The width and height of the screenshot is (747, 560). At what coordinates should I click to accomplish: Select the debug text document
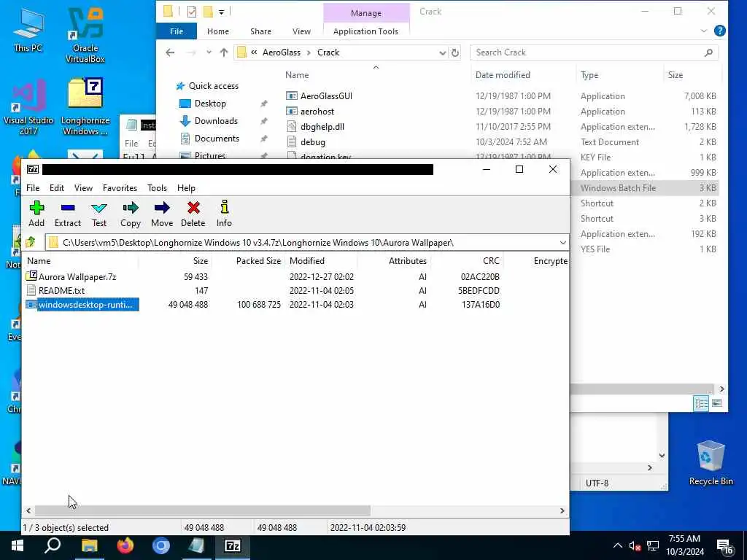306,142
